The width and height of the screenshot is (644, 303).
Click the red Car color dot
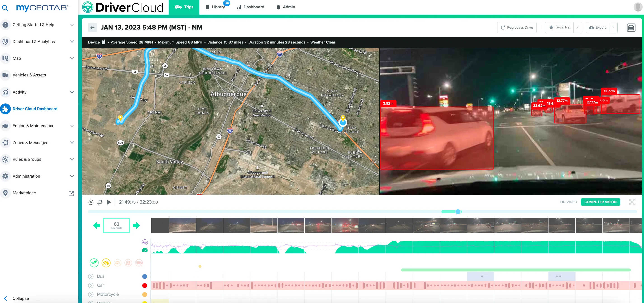pos(145,285)
